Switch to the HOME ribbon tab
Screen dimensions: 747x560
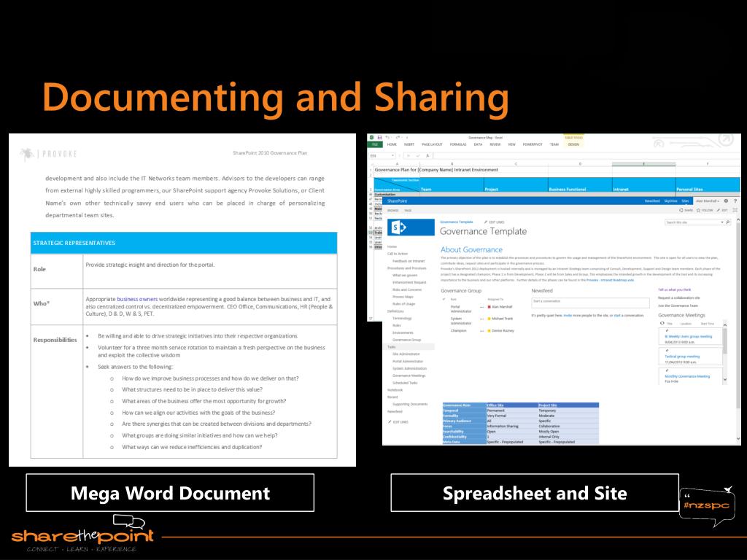tap(392, 144)
